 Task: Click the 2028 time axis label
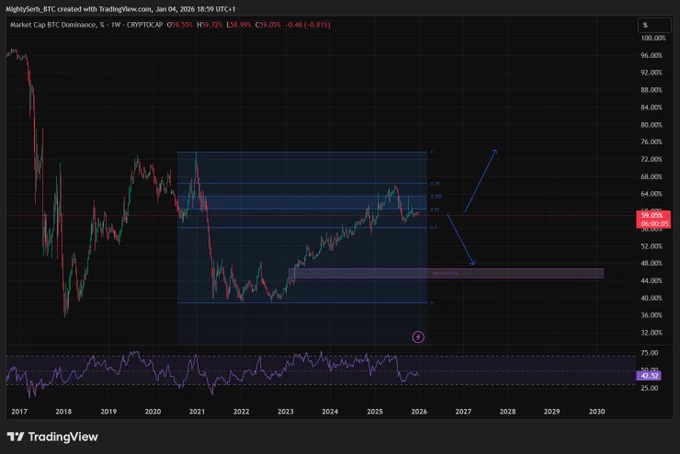(x=507, y=412)
